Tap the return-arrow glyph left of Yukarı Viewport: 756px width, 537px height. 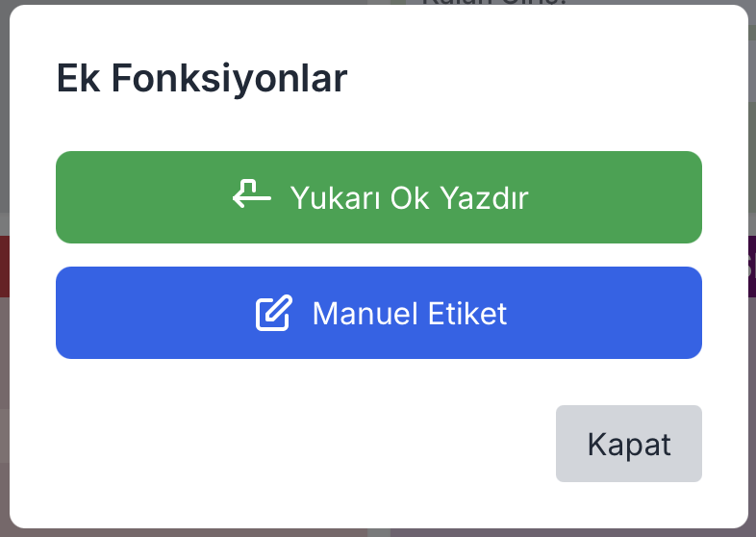(x=250, y=195)
